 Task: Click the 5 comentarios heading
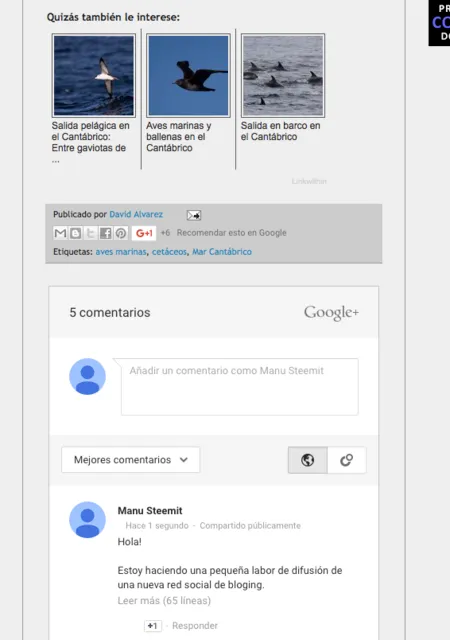pyautogui.click(x=110, y=313)
